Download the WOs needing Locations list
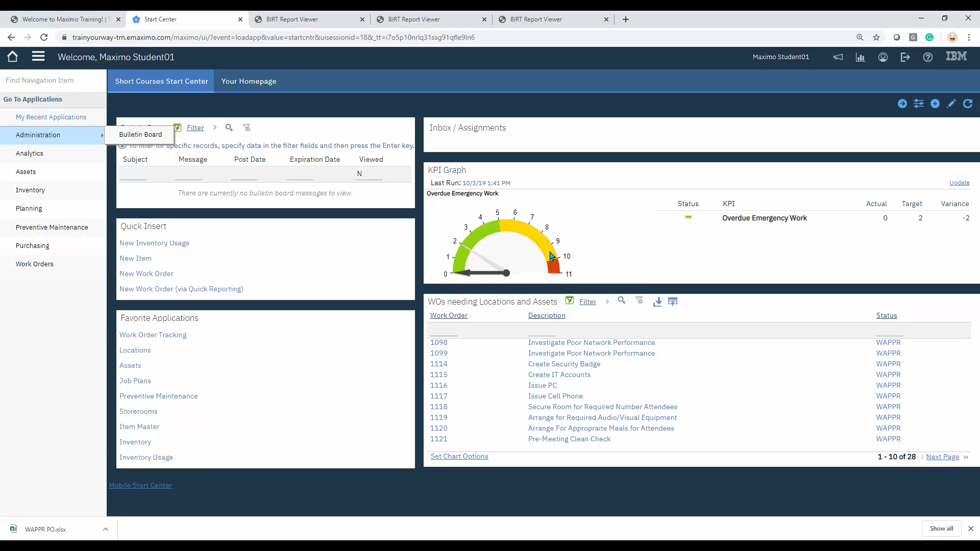This screenshot has height=551, width=980. (657, 302)
